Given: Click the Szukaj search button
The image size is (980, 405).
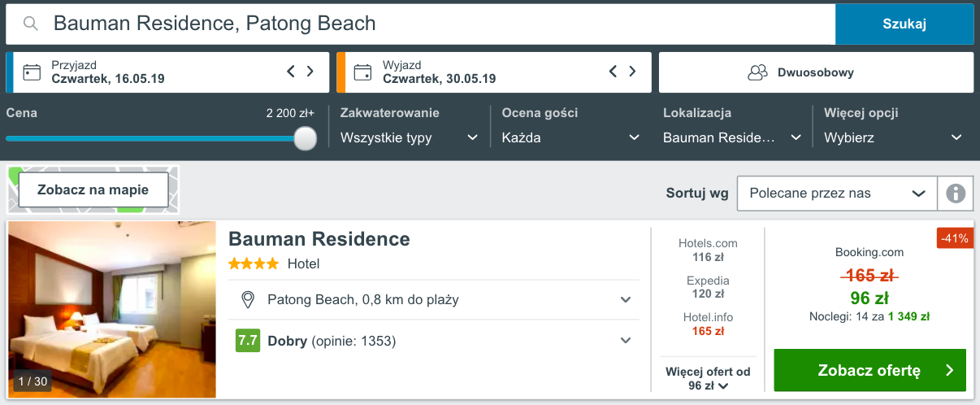Looking at the screenshot, I should [x=904, y=24].
